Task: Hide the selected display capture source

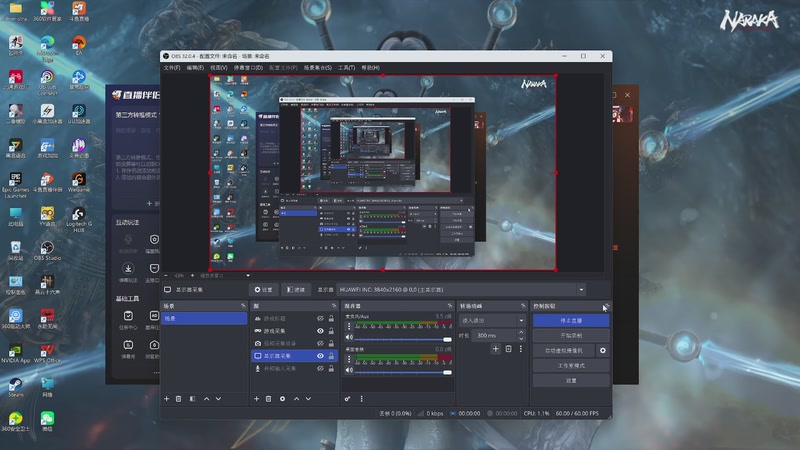Action: [320, 356]
